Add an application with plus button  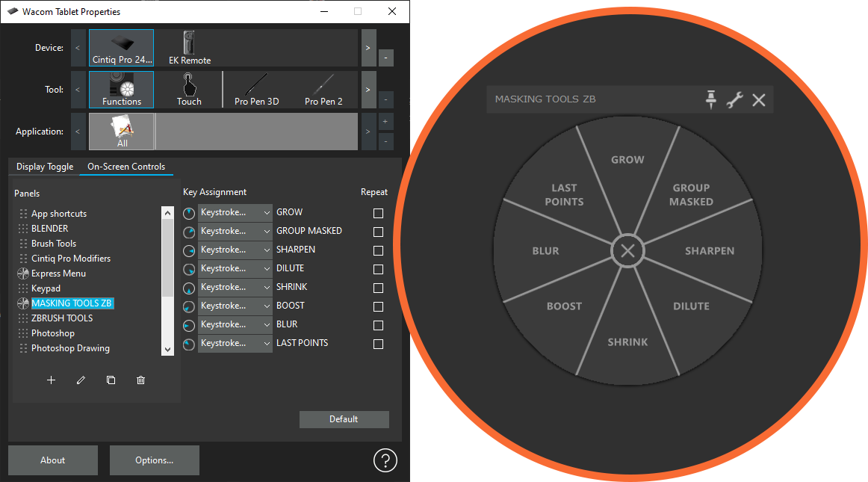(x=386, y=121)
